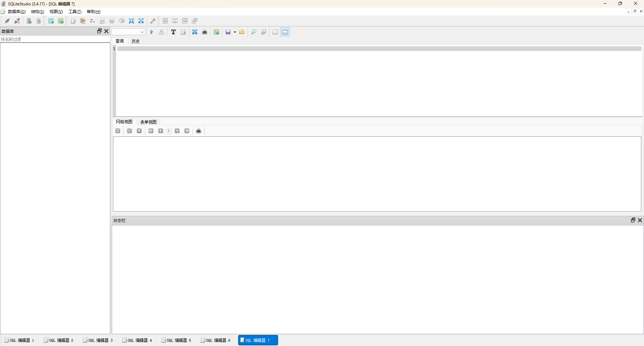Cascade the editor windows
This screenshot has width=644, height=346.
coord(195,21)
